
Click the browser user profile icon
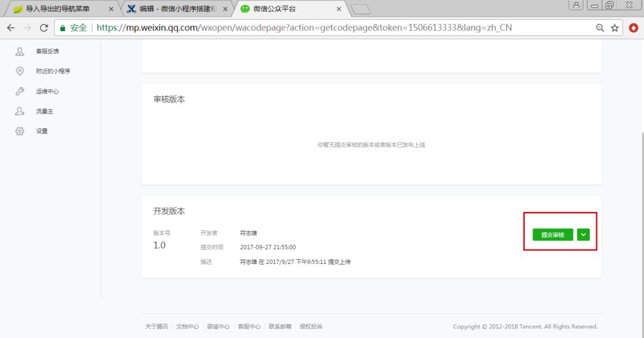click(576, 5)
